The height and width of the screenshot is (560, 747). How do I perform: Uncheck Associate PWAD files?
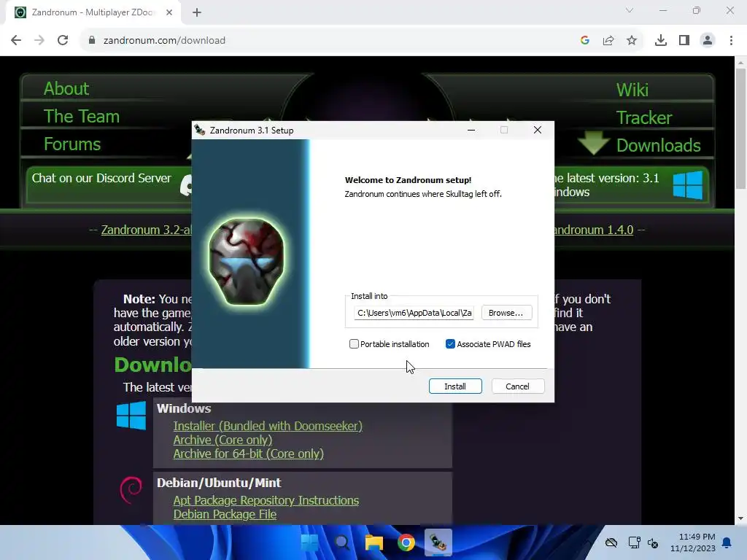450,344
